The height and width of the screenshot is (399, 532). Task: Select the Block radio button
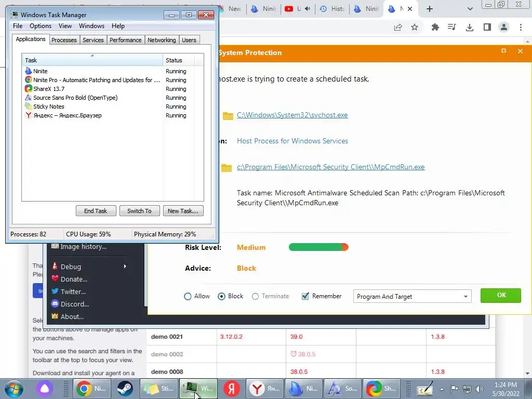(221, 297)
